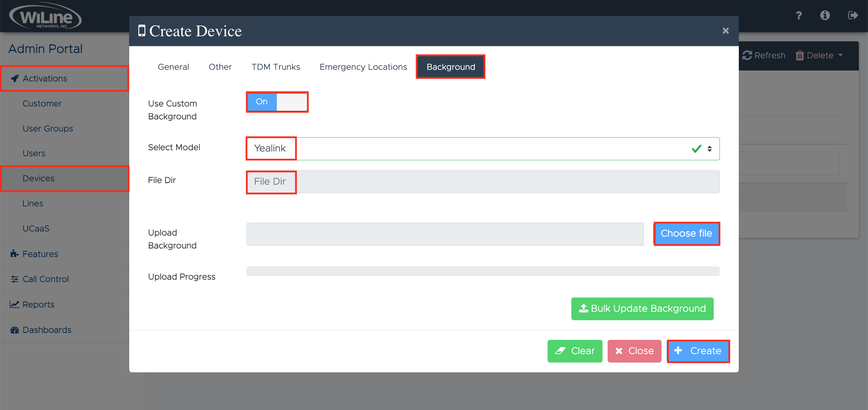
Task: Click the Reports chart icon
Action: point(14,304)
